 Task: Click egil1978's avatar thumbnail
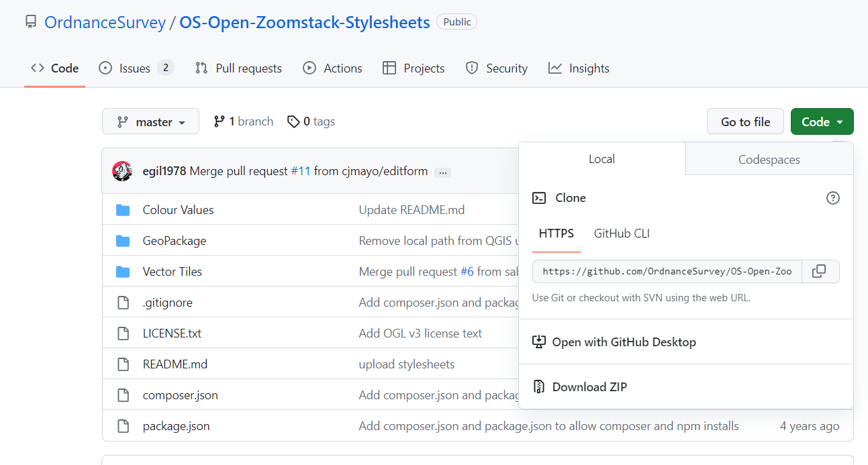[x=122, y=171]
